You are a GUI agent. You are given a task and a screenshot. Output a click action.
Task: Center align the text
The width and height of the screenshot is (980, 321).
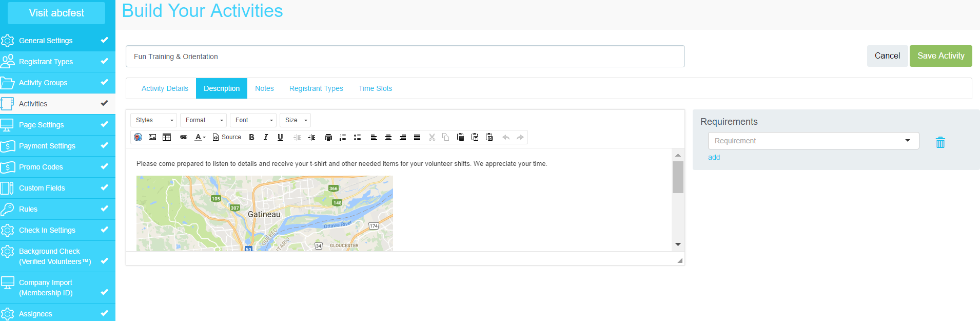click(x=388, y=137)
